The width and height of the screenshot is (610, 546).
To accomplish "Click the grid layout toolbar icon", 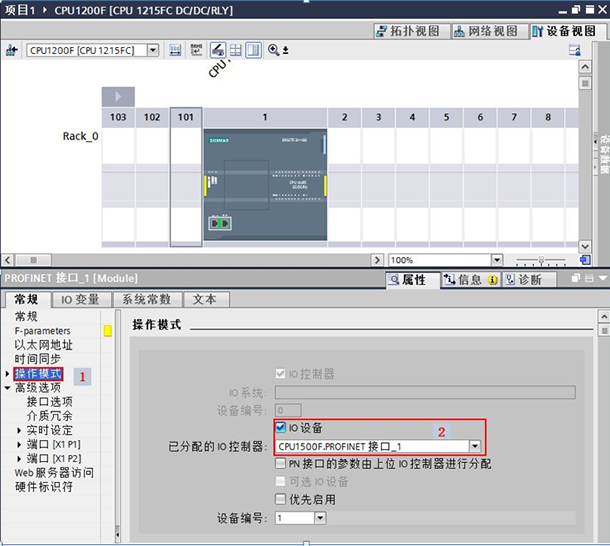I will click(x=235, y=50).
